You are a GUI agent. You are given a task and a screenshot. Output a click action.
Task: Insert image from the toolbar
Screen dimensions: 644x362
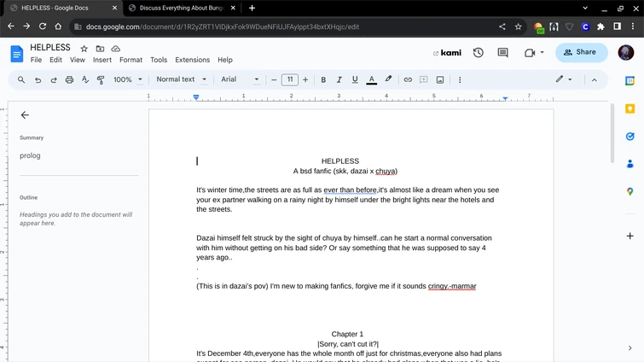point(440,79)
